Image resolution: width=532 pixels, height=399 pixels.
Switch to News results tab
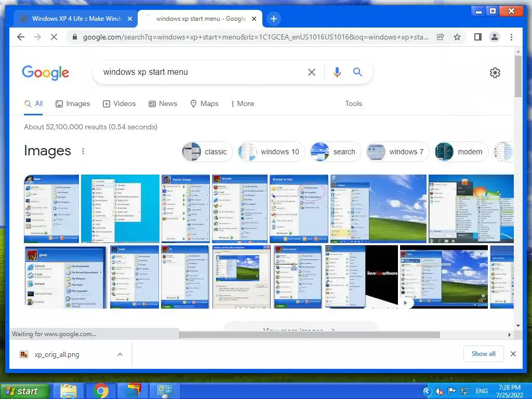[x=163, y=103]
